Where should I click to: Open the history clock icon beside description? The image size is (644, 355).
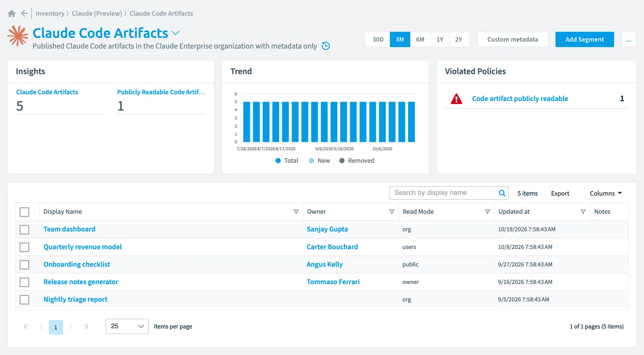point(326,46)
